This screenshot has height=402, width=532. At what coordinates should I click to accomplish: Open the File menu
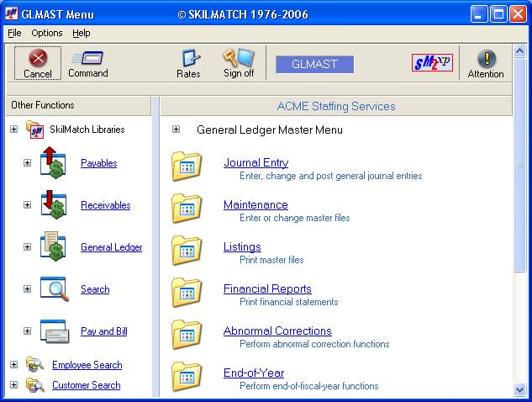coord(14,33)
